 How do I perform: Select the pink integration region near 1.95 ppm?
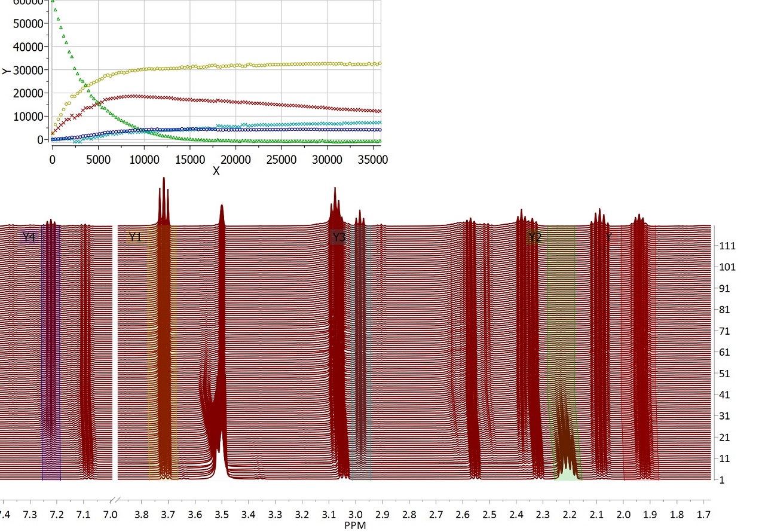(x=639, y=359)
